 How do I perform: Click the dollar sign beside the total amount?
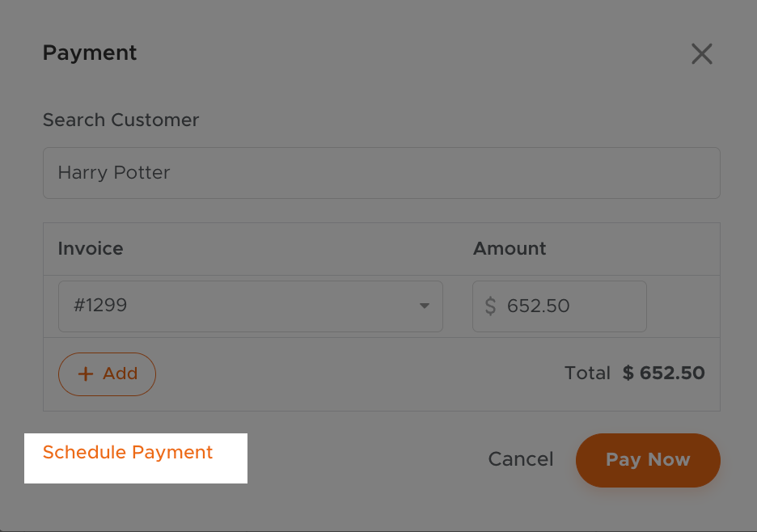click(628, 374)
